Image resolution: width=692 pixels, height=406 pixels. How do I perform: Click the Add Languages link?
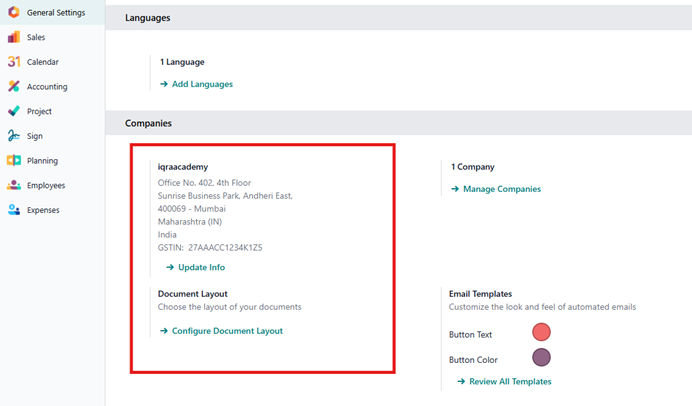(x=201, y=84)
